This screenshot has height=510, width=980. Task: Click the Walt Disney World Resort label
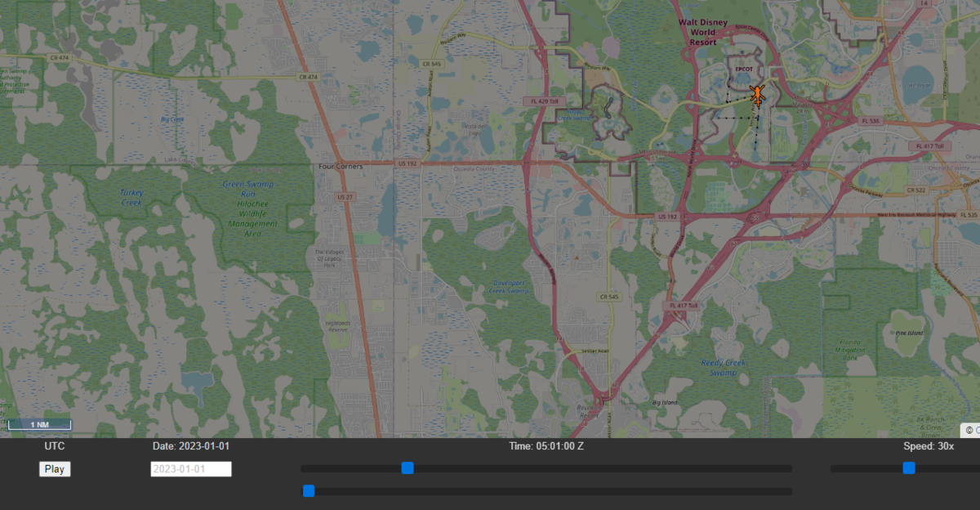[704, 33]
